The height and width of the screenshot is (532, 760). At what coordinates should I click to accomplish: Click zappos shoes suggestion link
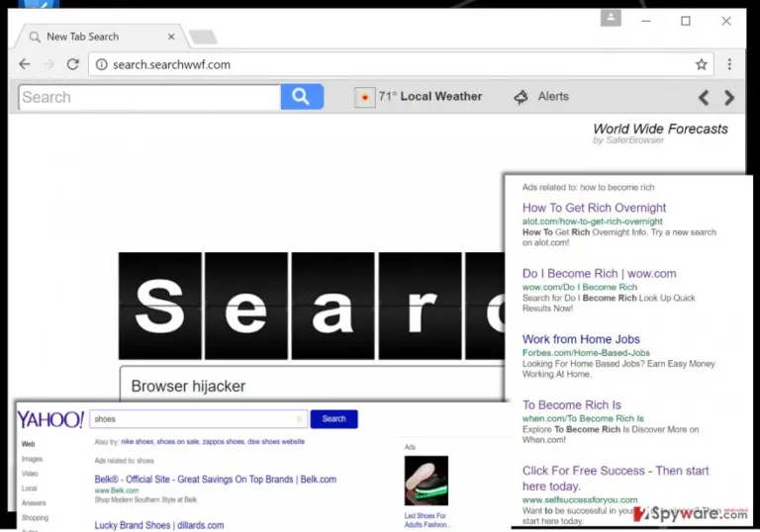tap(223, 441)
